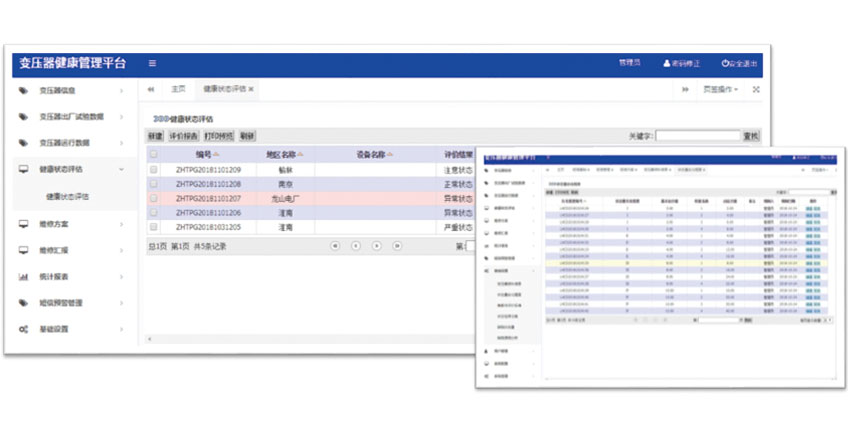
Task: Check the row ZHTPG20181101209 checkbox
Action: click(153, 171)
